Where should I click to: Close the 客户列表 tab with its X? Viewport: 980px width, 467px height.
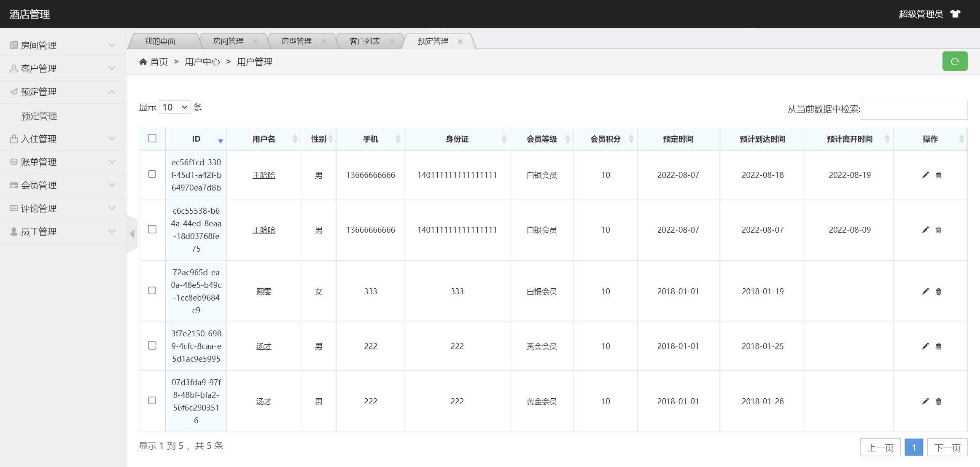pyautogui.click(x=392, y=41)
